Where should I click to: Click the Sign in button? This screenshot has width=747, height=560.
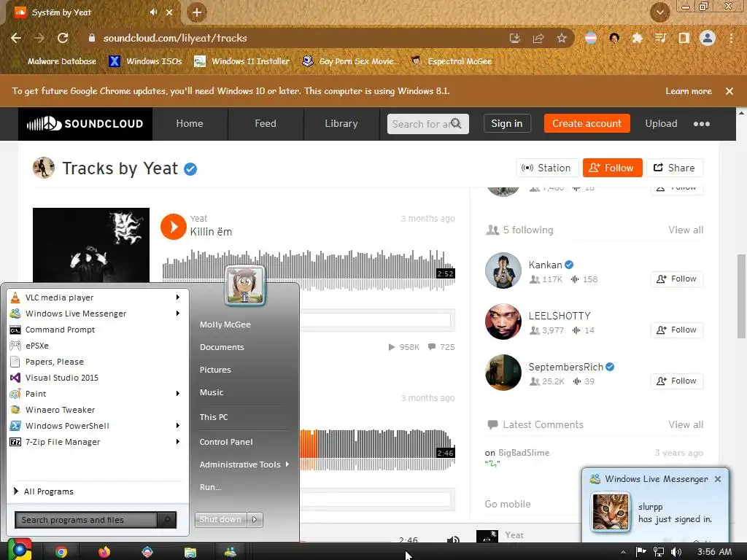tap(507, 124)
